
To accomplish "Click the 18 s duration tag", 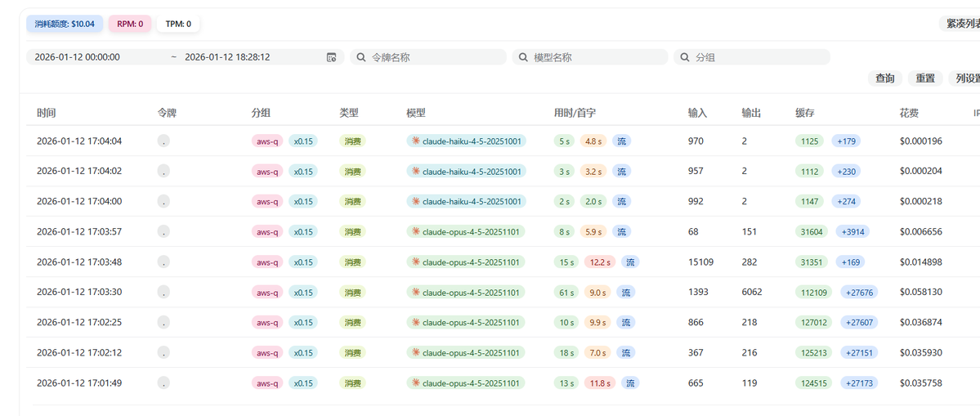I will pyautogui.click(x=566, y=352).
